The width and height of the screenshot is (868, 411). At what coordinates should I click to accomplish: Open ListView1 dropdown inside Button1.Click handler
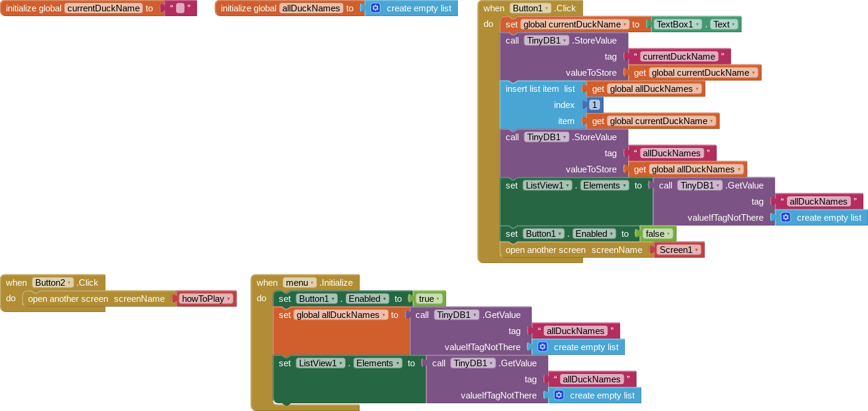coord(547,186)
